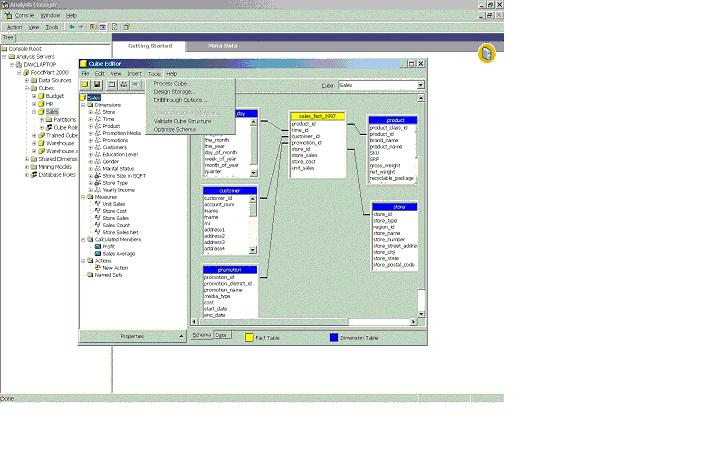
Task: Open the File menu in Cube Editor
Action: [x=85, y=74]
